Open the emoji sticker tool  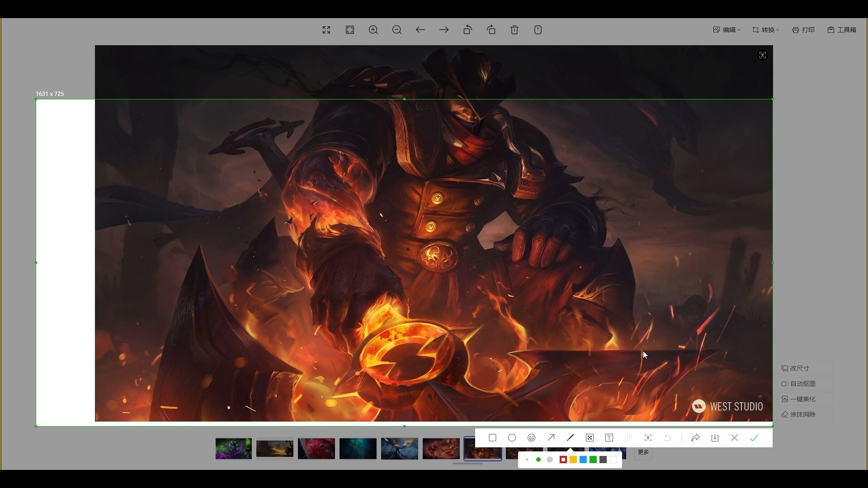(x=532, y=438)
